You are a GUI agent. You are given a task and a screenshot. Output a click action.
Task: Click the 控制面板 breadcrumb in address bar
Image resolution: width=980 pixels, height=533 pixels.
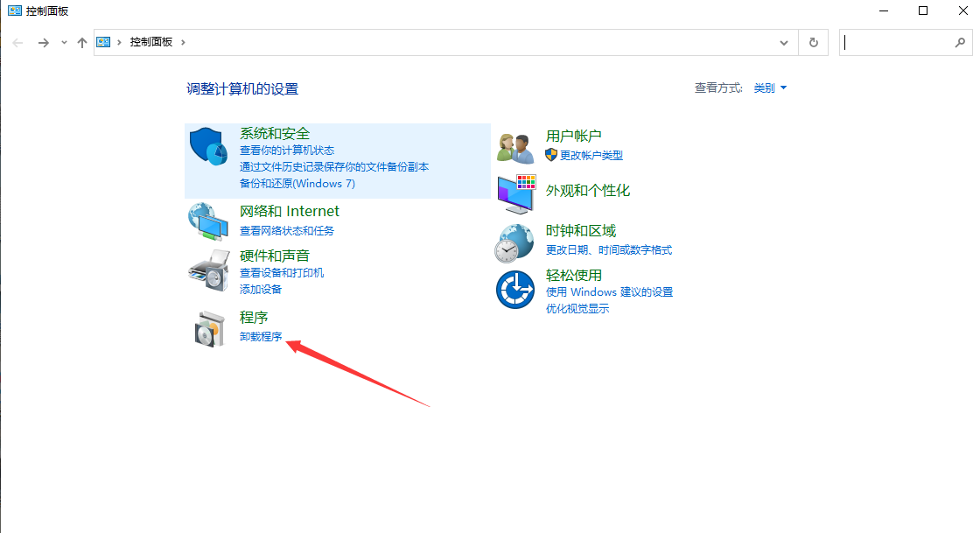pos(151,42)
